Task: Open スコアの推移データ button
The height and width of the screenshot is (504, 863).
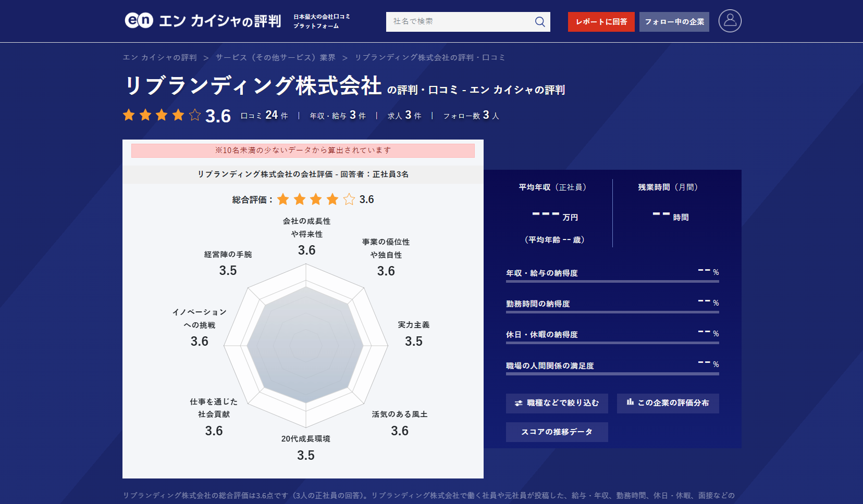Action: pyautogui.click(x=557, y=432)
